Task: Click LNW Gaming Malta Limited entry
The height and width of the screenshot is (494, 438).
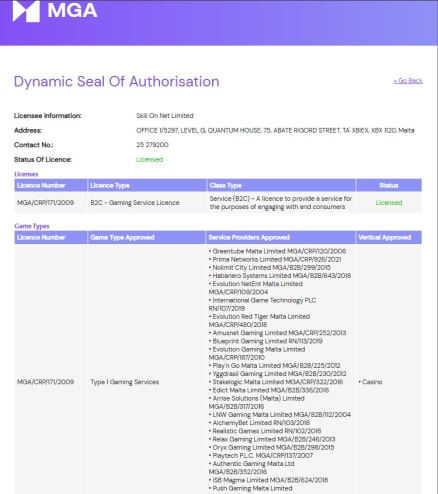Action: click(280, 415)
